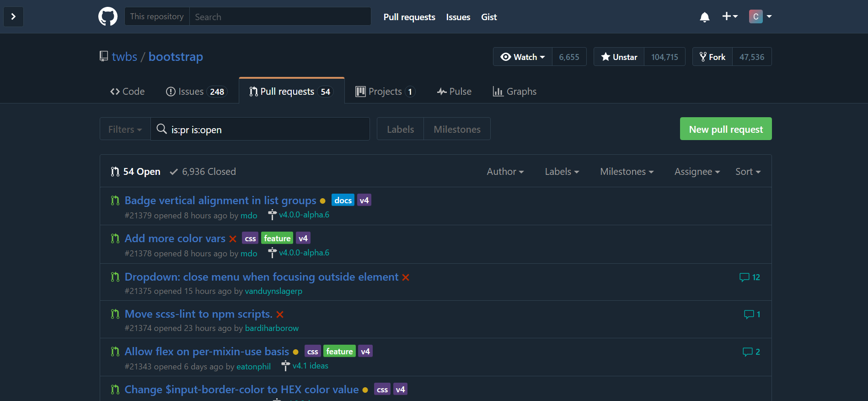The image size is (868, 401).
Task: Open the Filters dropdown
Action: pyautogui.click(x=125, y=129)
